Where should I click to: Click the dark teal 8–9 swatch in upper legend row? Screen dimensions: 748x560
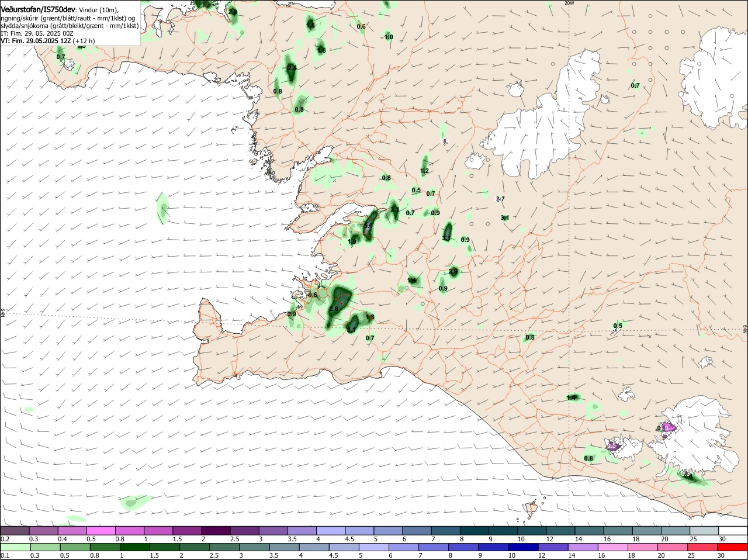tap(475, 530)
